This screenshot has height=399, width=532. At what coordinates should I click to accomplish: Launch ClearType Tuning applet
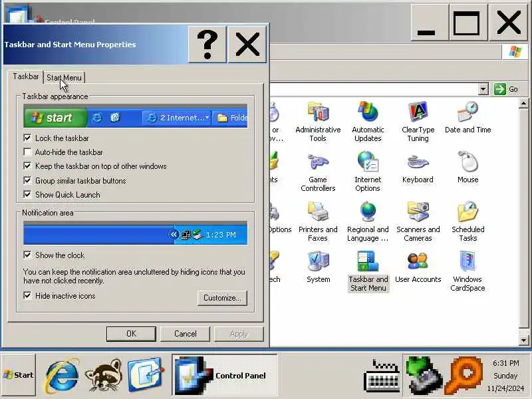418,122
